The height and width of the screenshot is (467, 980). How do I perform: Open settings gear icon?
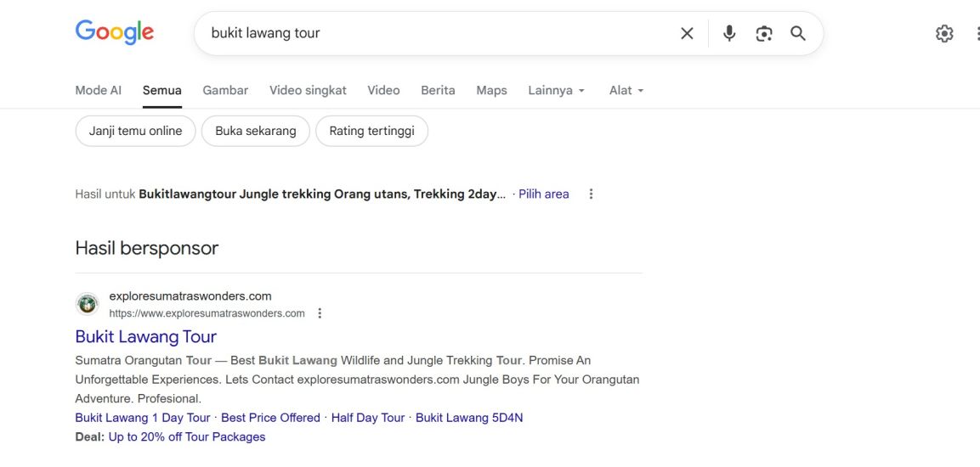point(944,33)
